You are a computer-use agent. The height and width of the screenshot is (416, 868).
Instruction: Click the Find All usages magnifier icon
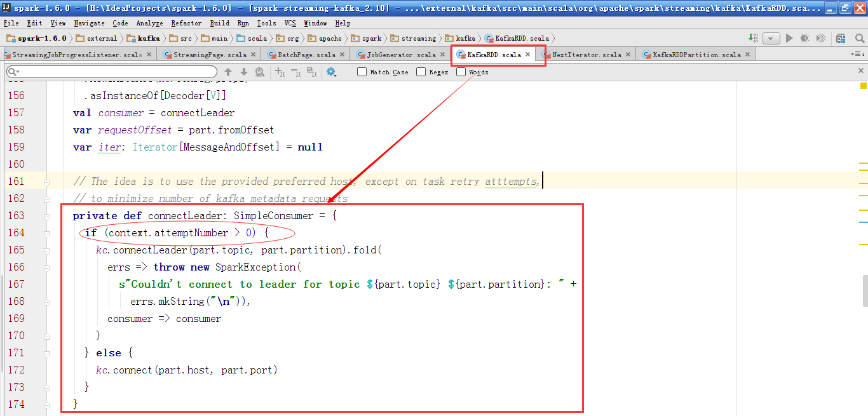[260, 72]
